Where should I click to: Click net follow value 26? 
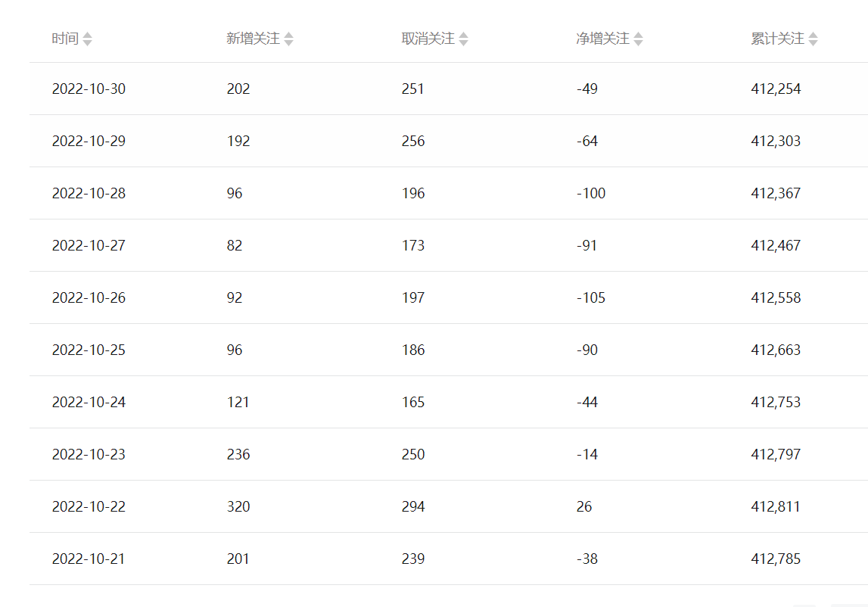[584, 507]
